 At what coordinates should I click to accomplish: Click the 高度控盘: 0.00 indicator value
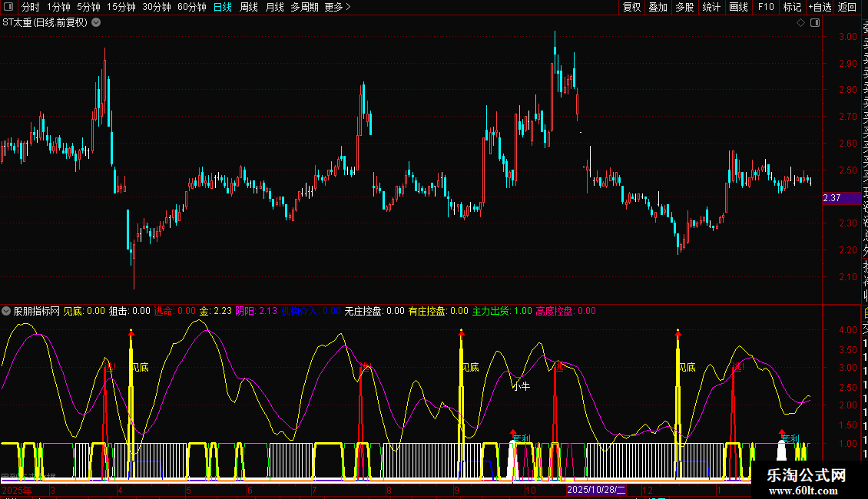(566, 311)
